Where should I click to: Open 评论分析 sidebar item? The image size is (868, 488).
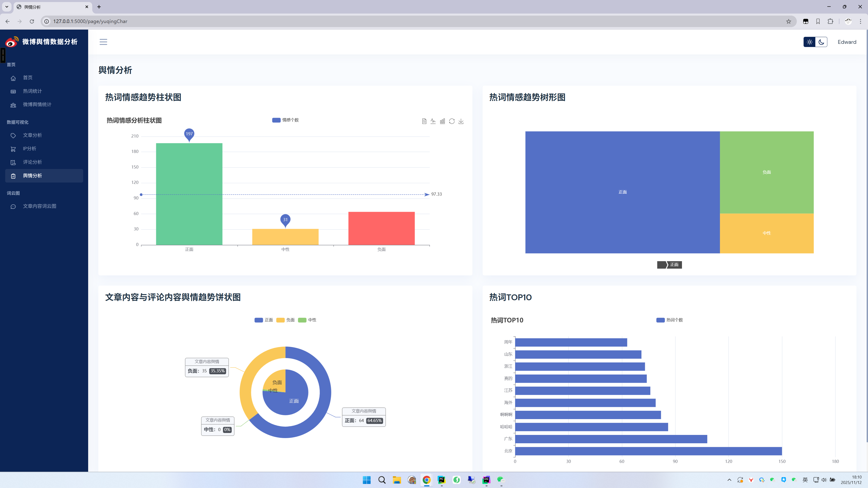pyautogui.click(x=32, y=162)
